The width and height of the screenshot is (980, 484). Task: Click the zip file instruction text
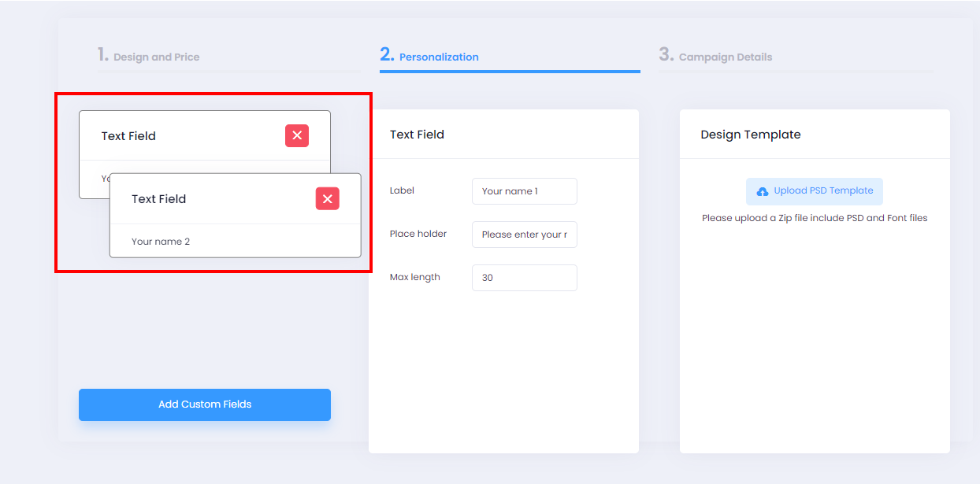(x=815, y=218)
